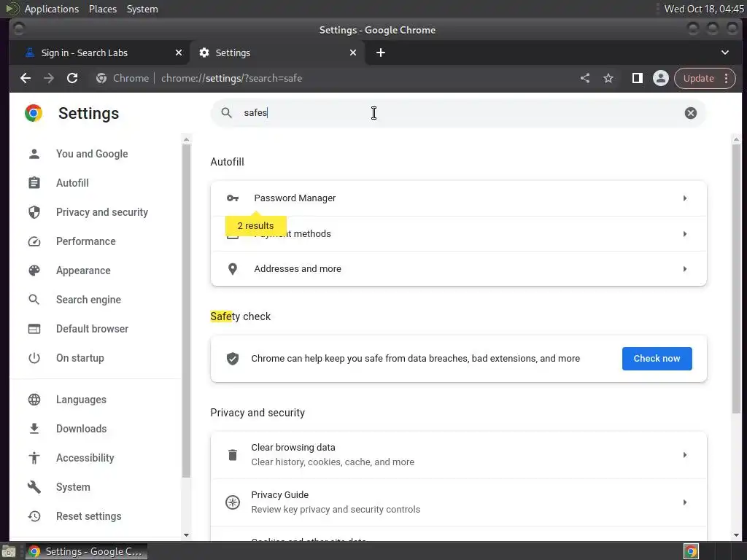Close the Sign in - Search Labs tab

(x=179, y=52)
